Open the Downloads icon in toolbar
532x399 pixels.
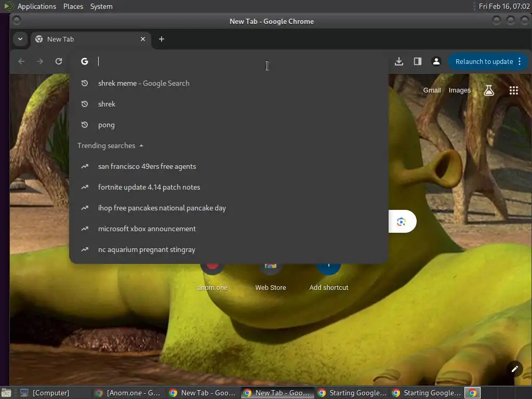pos(399,61)
